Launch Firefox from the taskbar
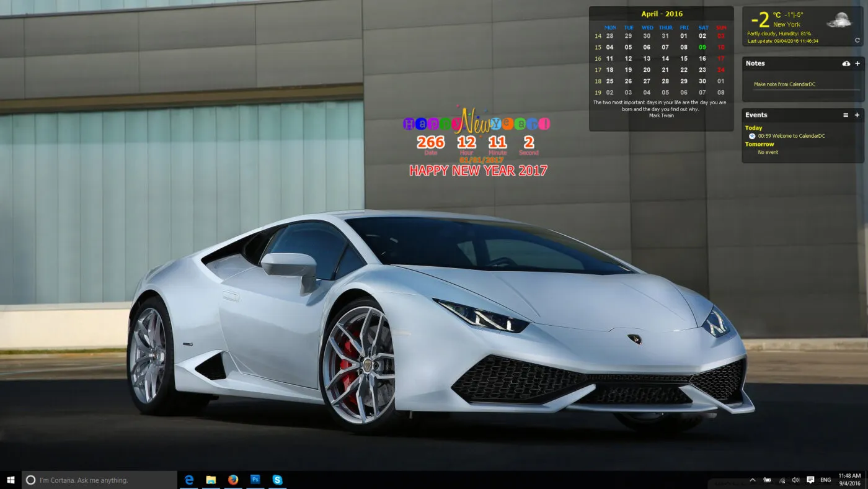Viewport: 868px width, 489px height. [x=233, y=480]
